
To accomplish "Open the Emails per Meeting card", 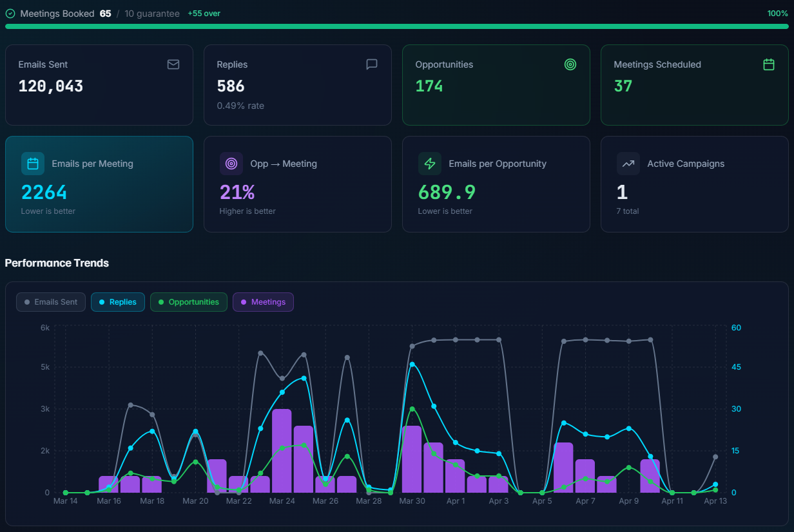I will click(x=99, y=184).
